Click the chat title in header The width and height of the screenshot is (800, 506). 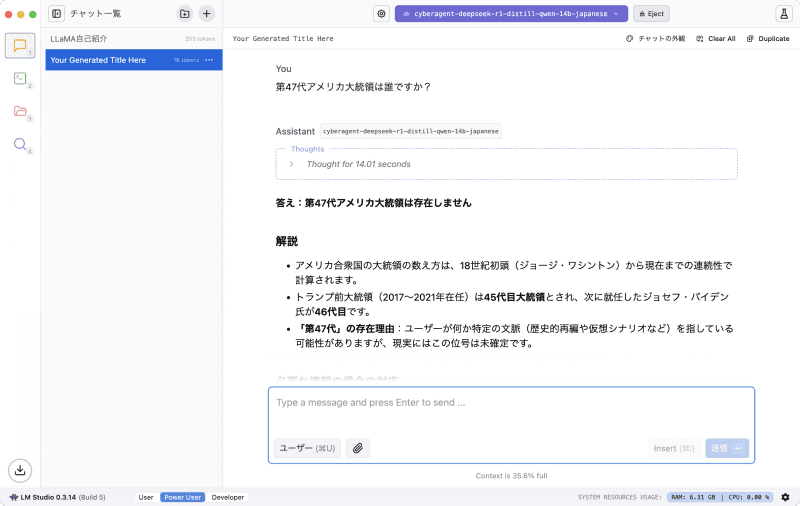coord(283,39)
